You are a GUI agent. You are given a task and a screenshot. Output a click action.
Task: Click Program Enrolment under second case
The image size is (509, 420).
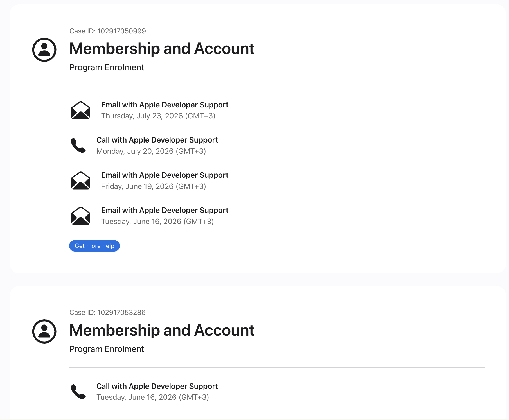tap(107, 349)
